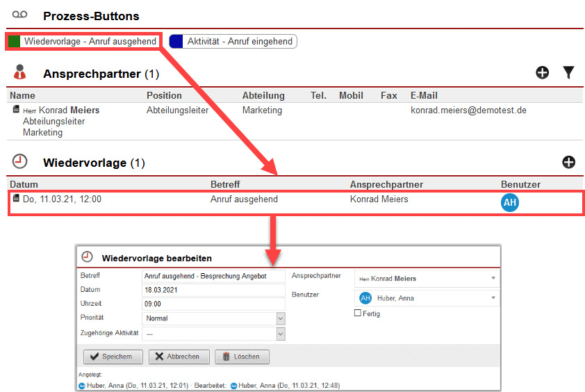Screen dimensions: 585x392
Task: Click the Prozess-Buttons voicemail icon
Action: pos(20,15)
